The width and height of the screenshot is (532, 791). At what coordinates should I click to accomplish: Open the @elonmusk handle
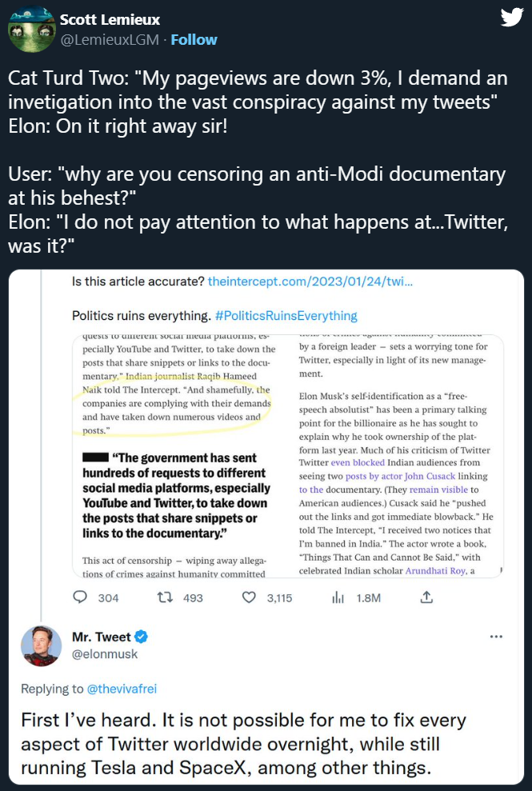[105, 654]
